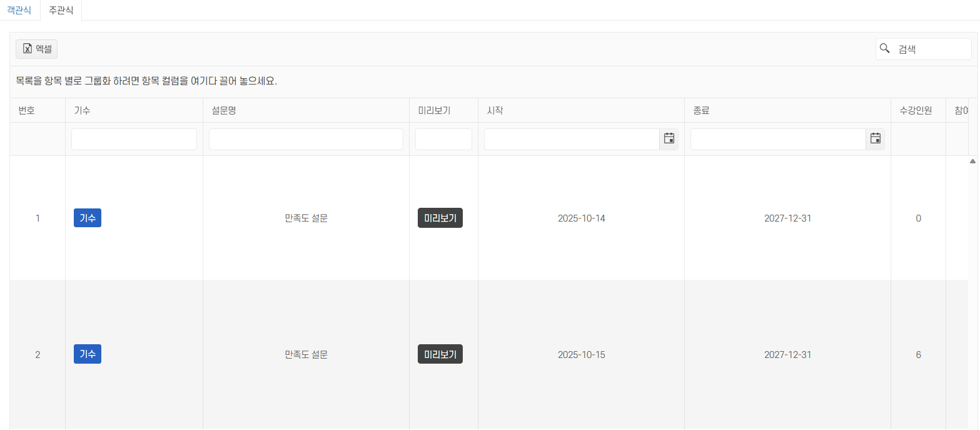Click the 설문명 filter input

[x=306, y=139]
